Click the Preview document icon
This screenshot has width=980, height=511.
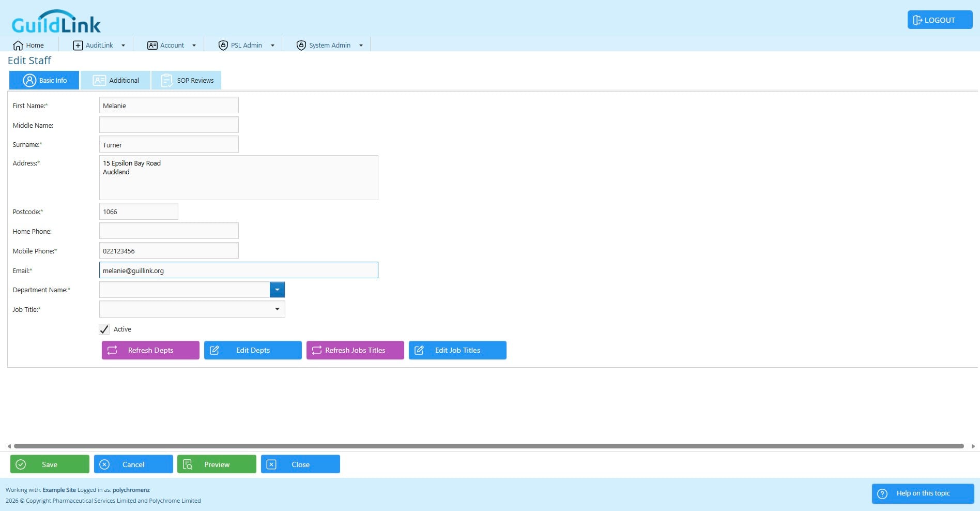188,464
